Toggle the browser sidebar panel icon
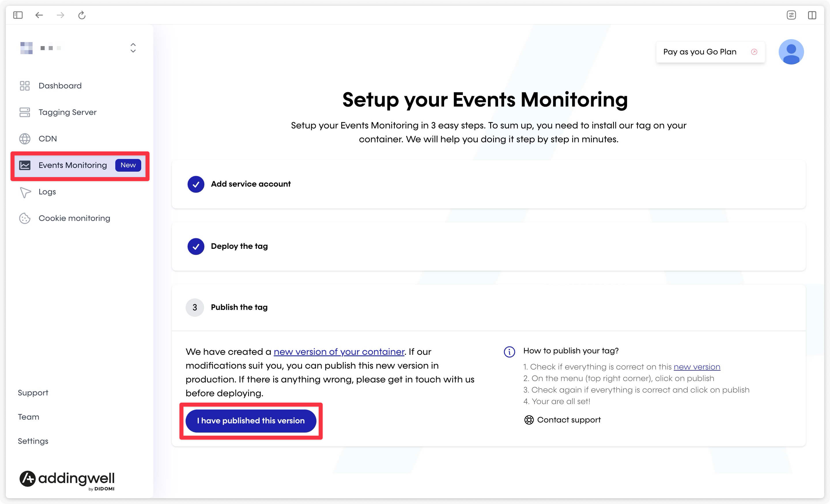Screen dimensions: 830x504 [x=18, y=15]
